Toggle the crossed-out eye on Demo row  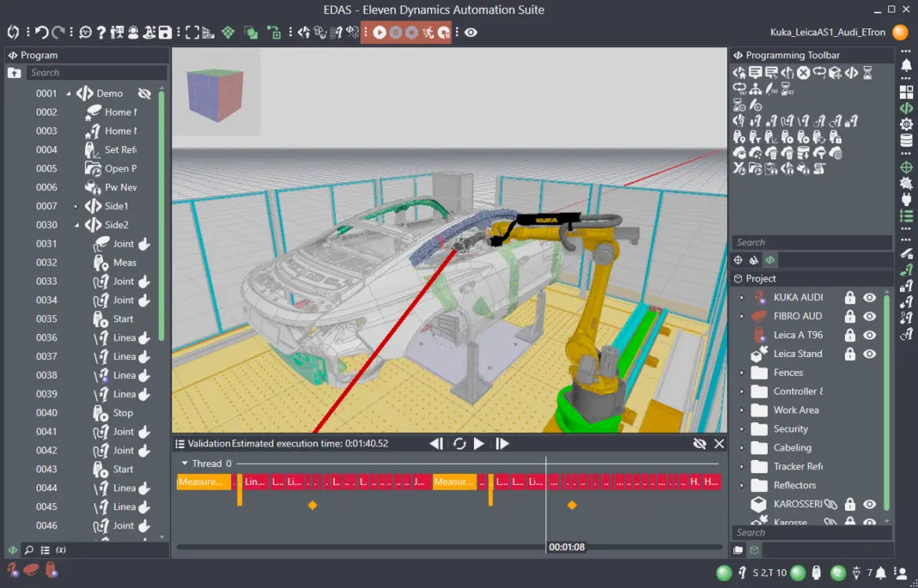pos(144,94)
